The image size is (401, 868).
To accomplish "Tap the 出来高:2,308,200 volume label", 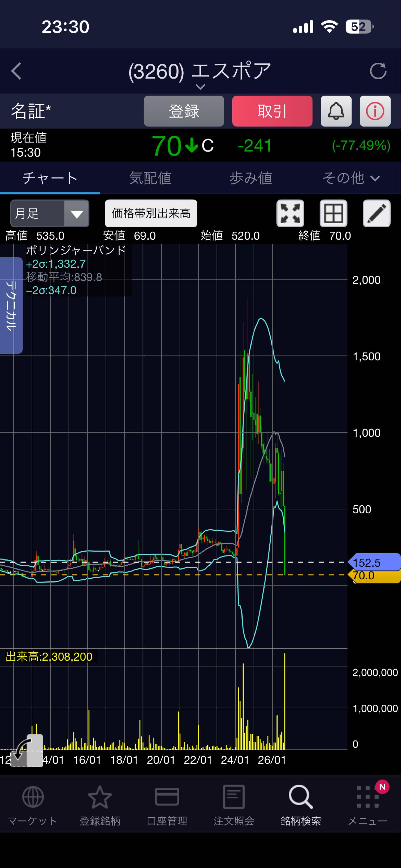I will 49,656.
